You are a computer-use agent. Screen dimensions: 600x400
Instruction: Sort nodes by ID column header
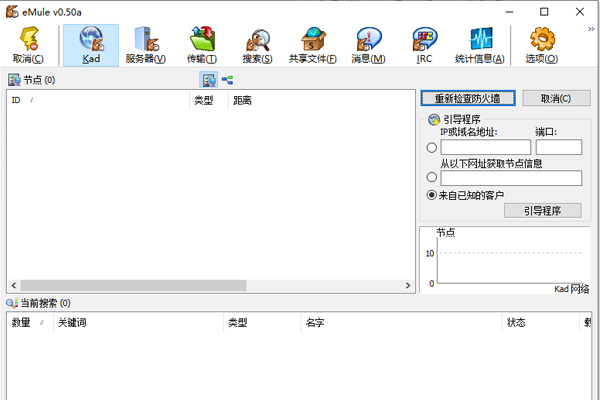point(98,100)
